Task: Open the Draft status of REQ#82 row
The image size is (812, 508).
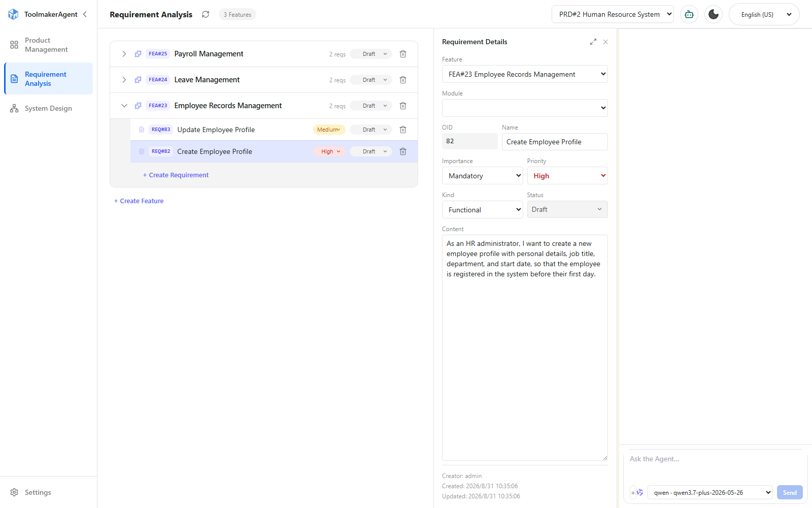Action: [x=371, y=151]
